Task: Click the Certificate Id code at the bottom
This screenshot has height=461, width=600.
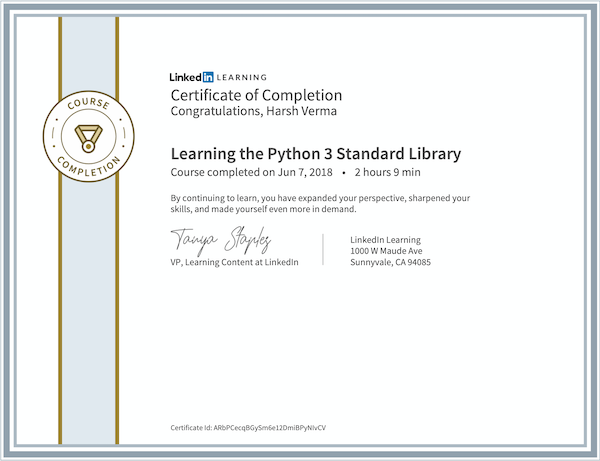Action: tap(248, 427)
